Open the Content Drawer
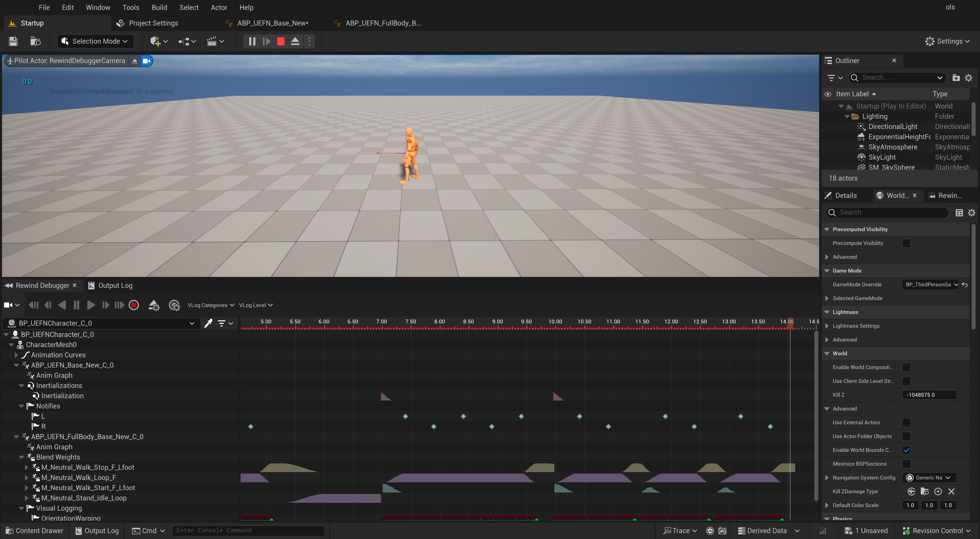This screenshot has width=980, height=539. pyautogui.click(x=35, y=531)
